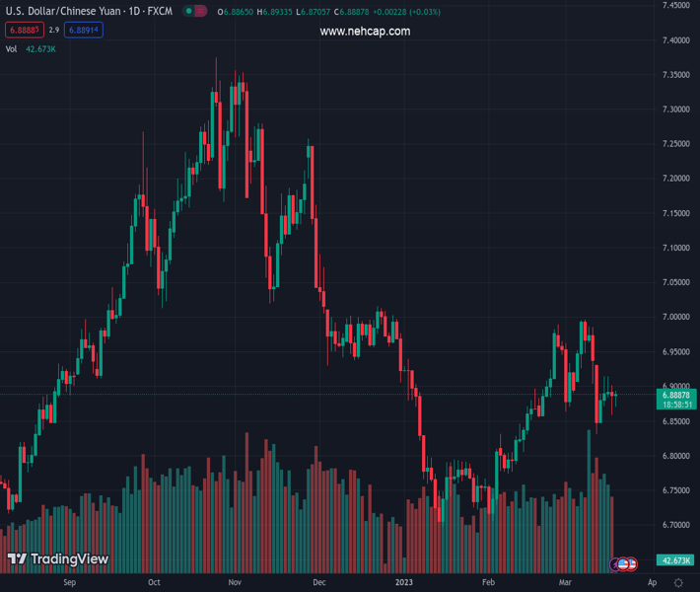Screen dimensions: 700x592
Task: Click the Dec label on time axis
Action: pyautogui.click(x=319, y=582)
